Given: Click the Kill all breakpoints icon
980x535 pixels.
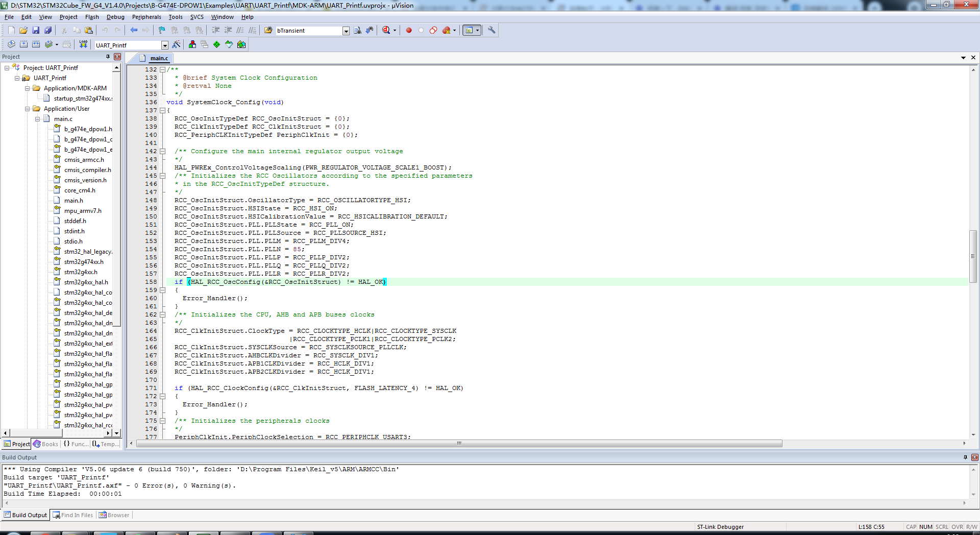Looking at the screenshot, I should 447,31.
